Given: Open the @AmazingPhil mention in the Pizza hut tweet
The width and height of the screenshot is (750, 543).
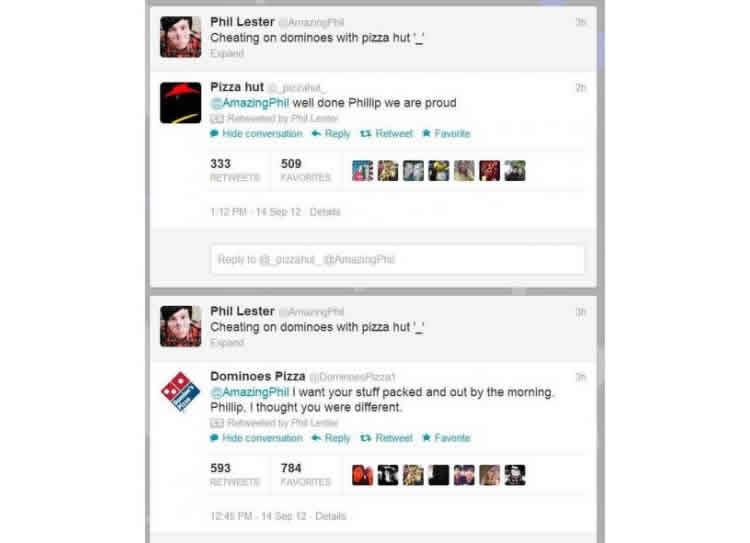Looking at the screenshot, I should [x=250, y=103].
